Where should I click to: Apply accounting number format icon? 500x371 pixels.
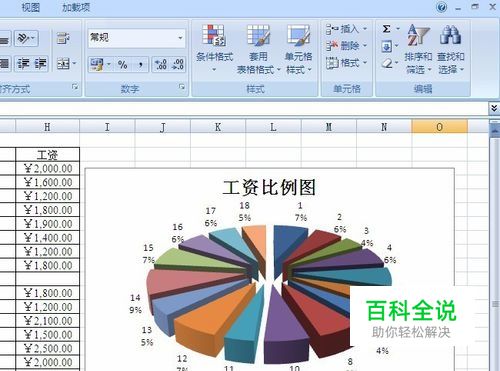(x=97, y=64)
